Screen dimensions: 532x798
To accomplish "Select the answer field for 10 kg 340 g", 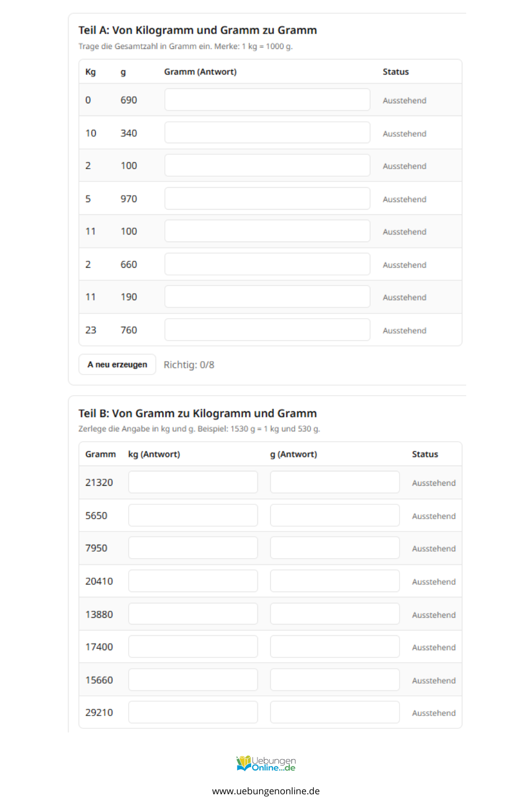I will tap(267, 133).
